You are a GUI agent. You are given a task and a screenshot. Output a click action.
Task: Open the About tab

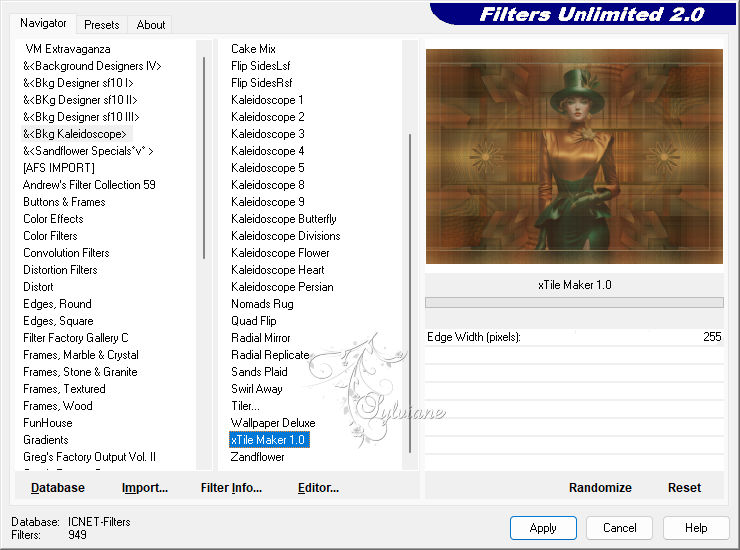point(151,25)
